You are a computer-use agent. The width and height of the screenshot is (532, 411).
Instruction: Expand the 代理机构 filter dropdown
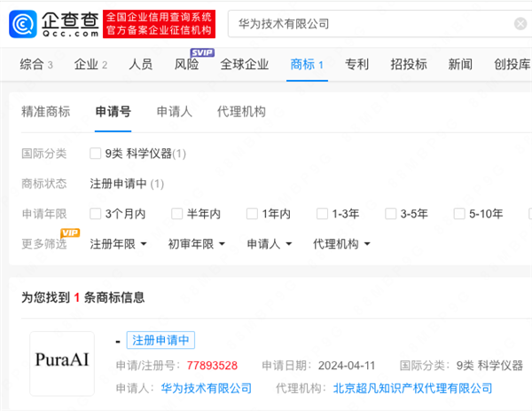(x=341, y=243)
